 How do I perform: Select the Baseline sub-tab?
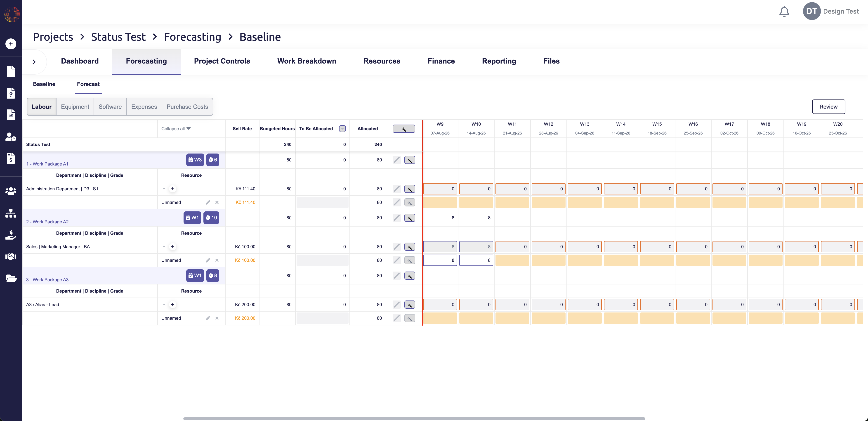tap(44, 84)
